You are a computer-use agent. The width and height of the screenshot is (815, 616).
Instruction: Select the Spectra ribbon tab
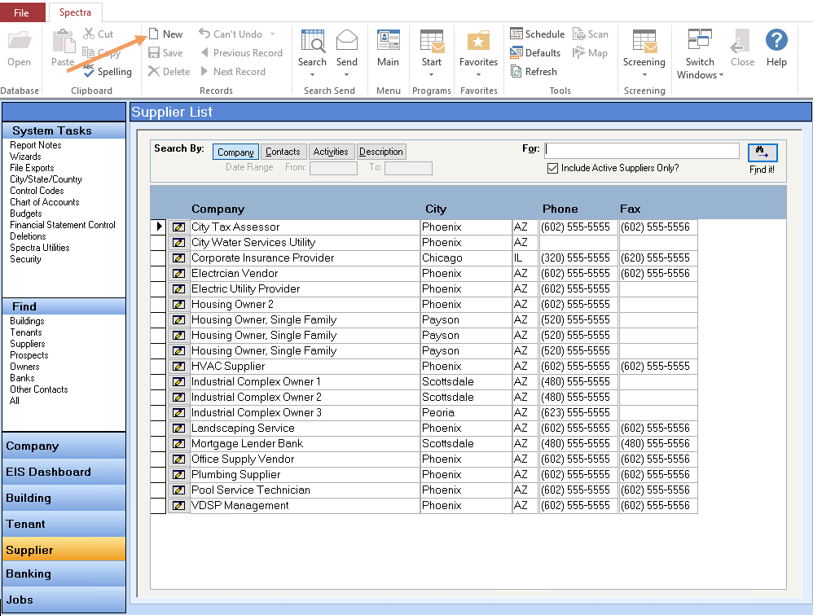click(x=75, y=12)
